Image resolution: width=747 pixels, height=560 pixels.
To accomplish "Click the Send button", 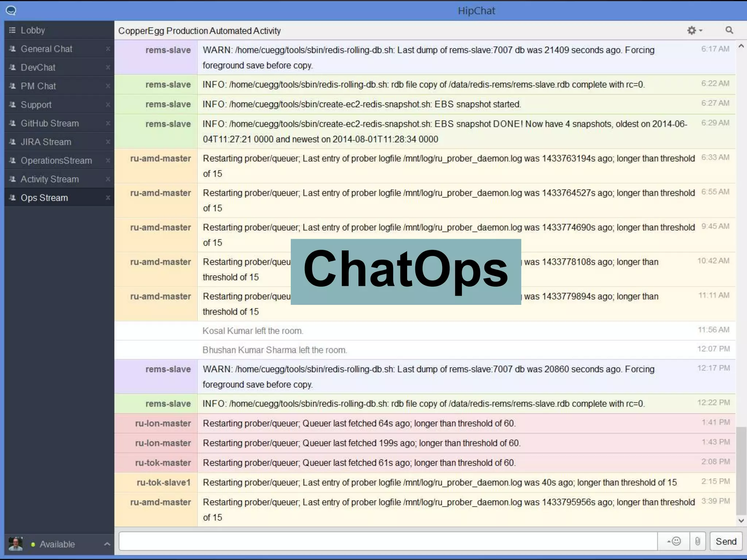I will (726, 541).
